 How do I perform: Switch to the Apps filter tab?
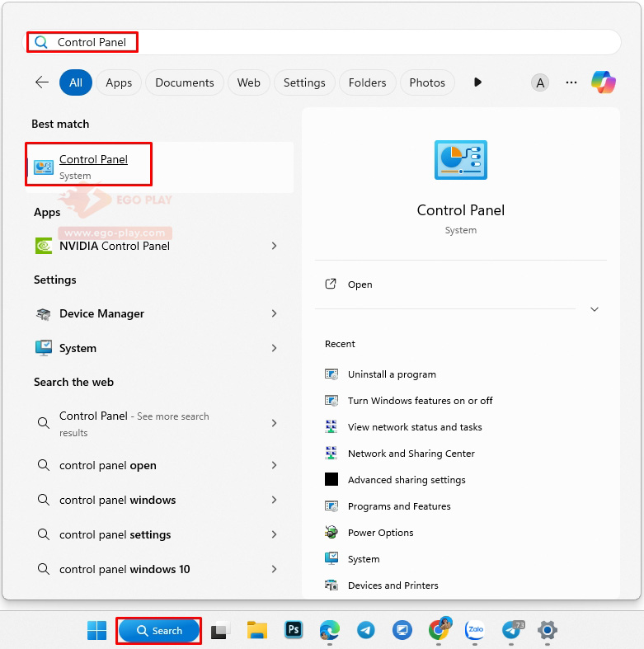(x=119, y=82)
